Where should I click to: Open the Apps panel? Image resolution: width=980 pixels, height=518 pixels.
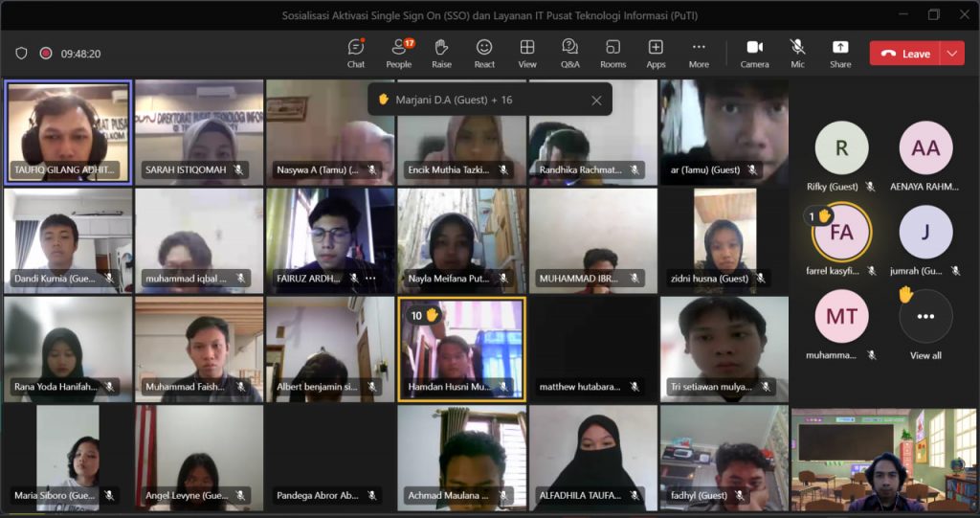click(656, 53)
